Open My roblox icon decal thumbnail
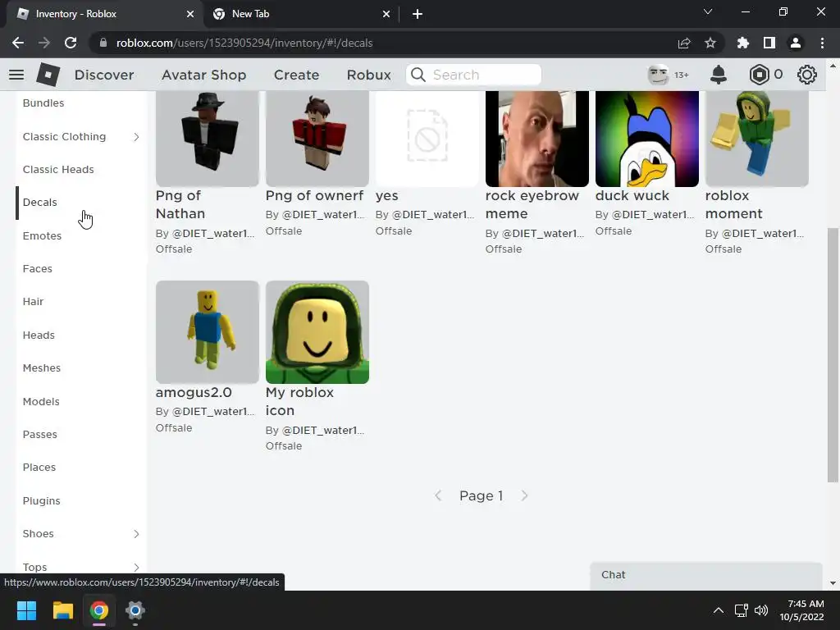The height and width of the screenshot is (630, 840). 317,332
